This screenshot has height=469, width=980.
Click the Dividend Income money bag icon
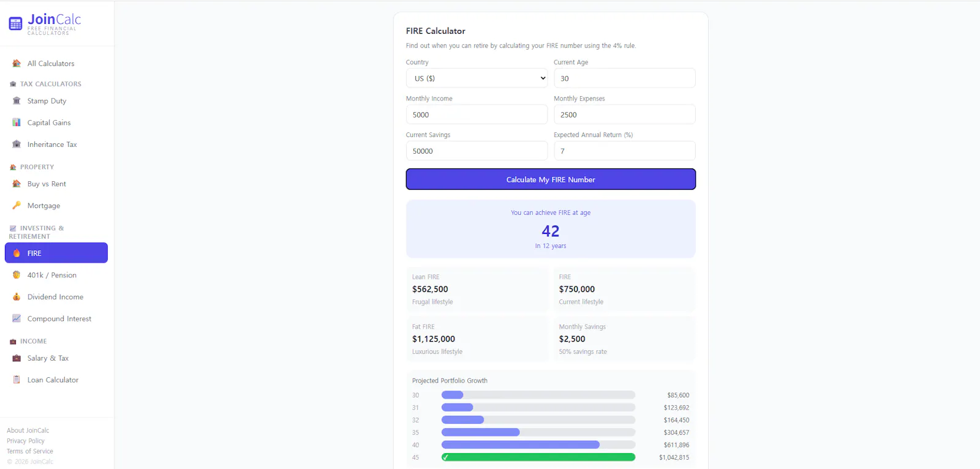click(17, 297)
